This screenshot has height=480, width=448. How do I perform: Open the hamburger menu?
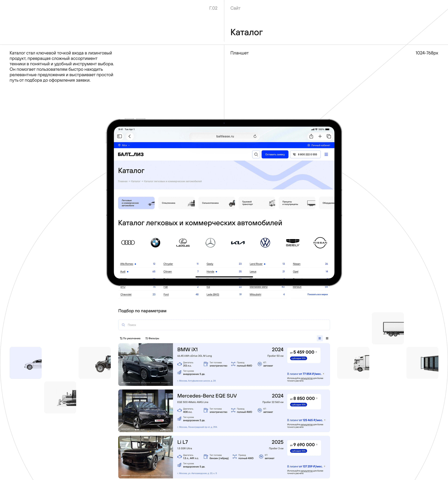tap(326, 154)
